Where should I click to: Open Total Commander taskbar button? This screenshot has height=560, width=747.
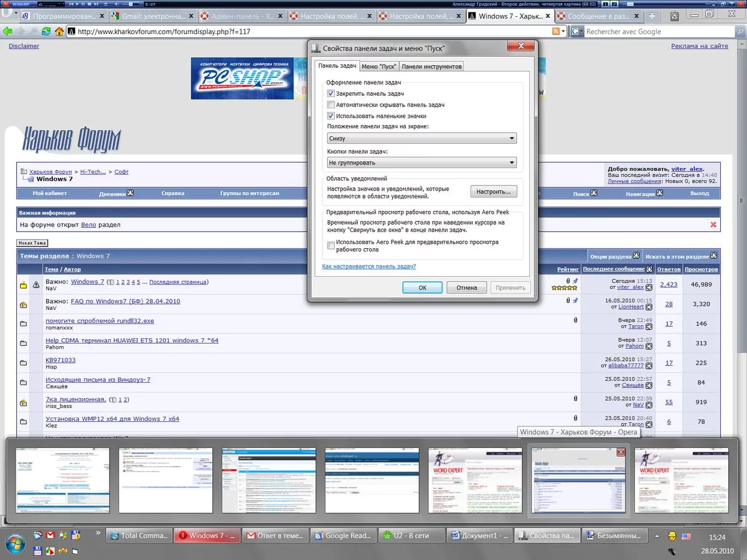point(139,536)
